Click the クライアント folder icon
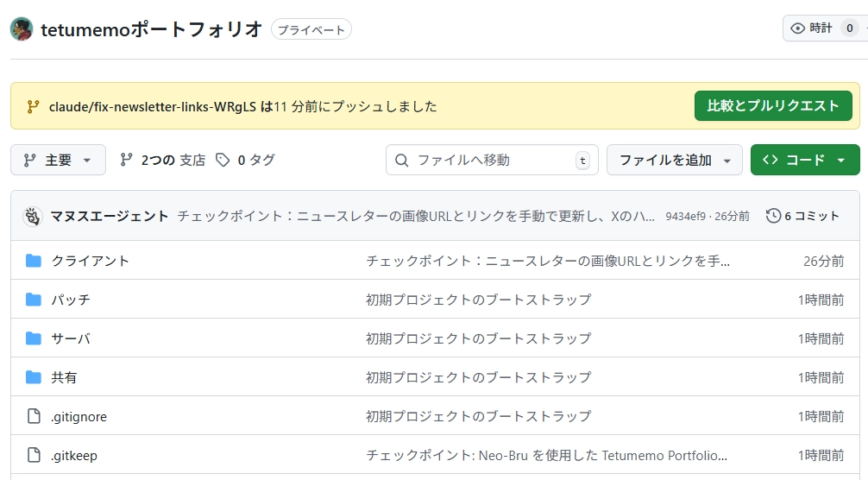Viewport: 868px width, 480px height. tap(33, 260)
